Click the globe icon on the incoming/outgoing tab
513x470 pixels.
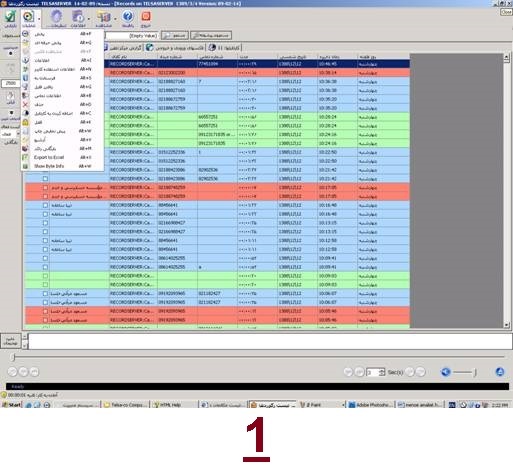pyautogui.click(x=150, y=48)
